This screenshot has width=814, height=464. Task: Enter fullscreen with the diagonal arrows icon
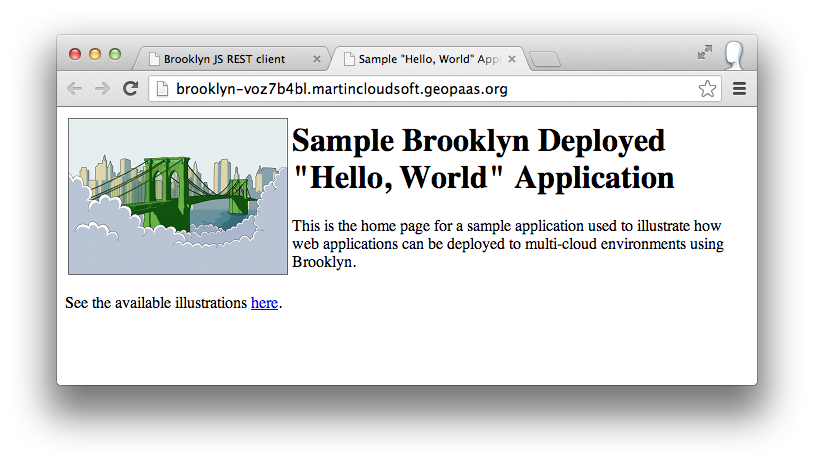click(x=705, y=52)
